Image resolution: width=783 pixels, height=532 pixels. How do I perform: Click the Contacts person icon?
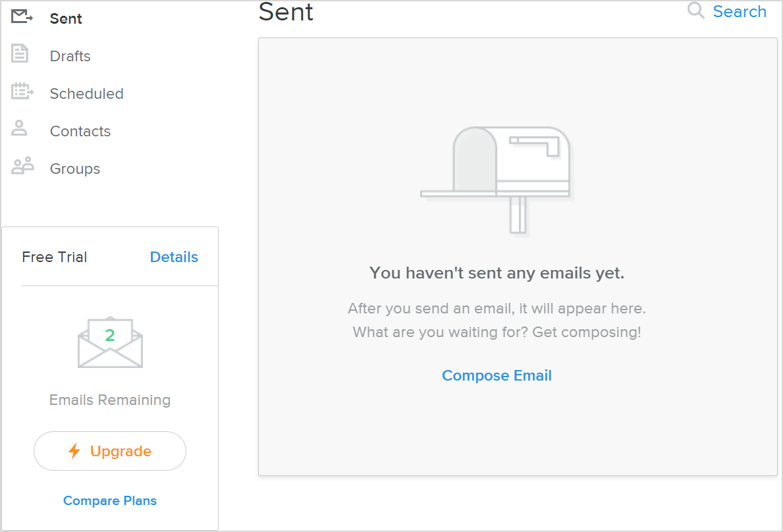click(x=20, y=129)
